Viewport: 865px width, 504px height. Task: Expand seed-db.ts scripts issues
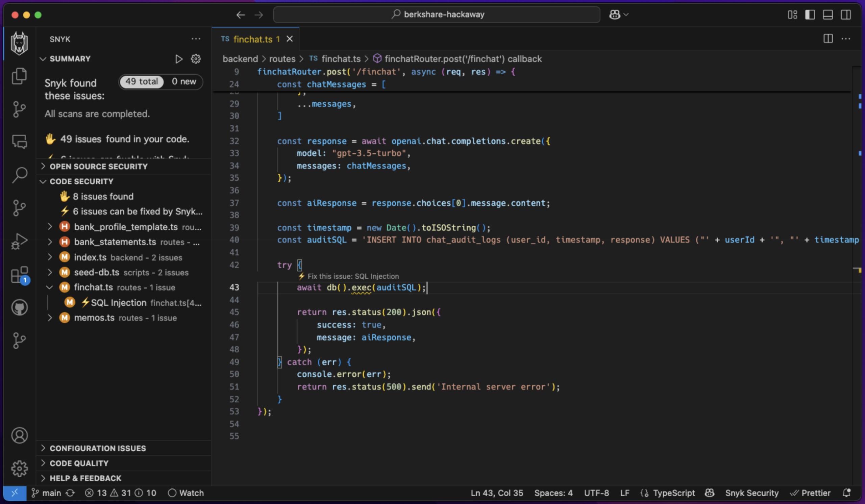(50, 272)
